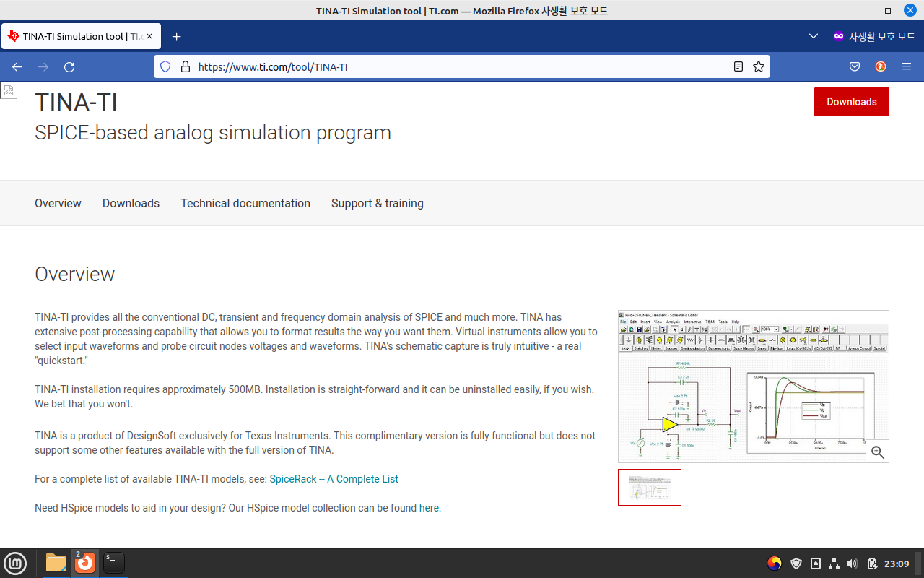This screenshot has height=578, width=924.
Task: Toggle reader view icon in address bar
Action: [738, 66]
